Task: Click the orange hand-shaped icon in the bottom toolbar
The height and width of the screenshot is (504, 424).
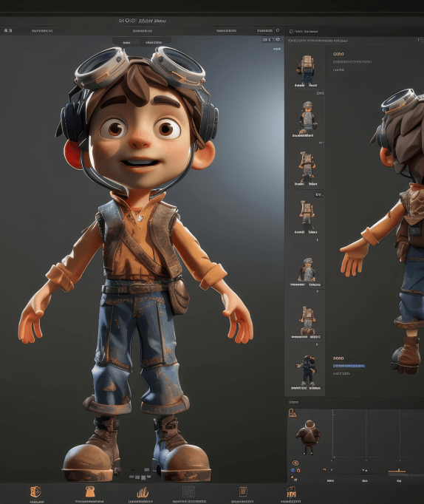Action: (x=143, y=492)
